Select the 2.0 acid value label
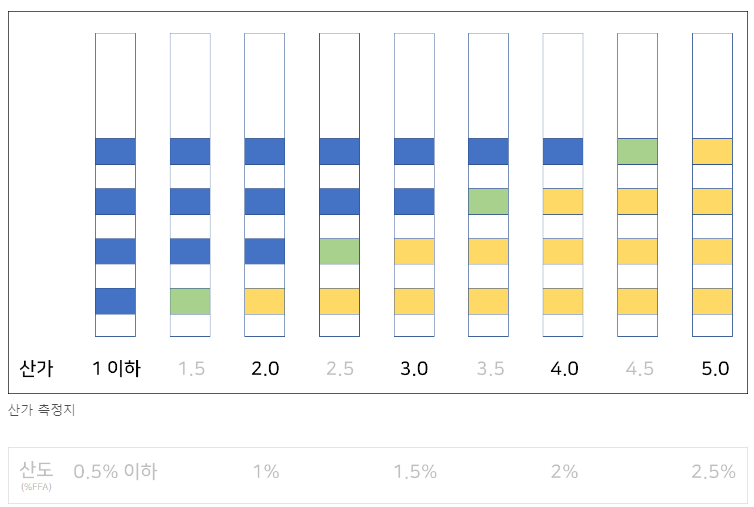This screenshot has width=754, height=507. pyautogui.click(x=265, y=369)
